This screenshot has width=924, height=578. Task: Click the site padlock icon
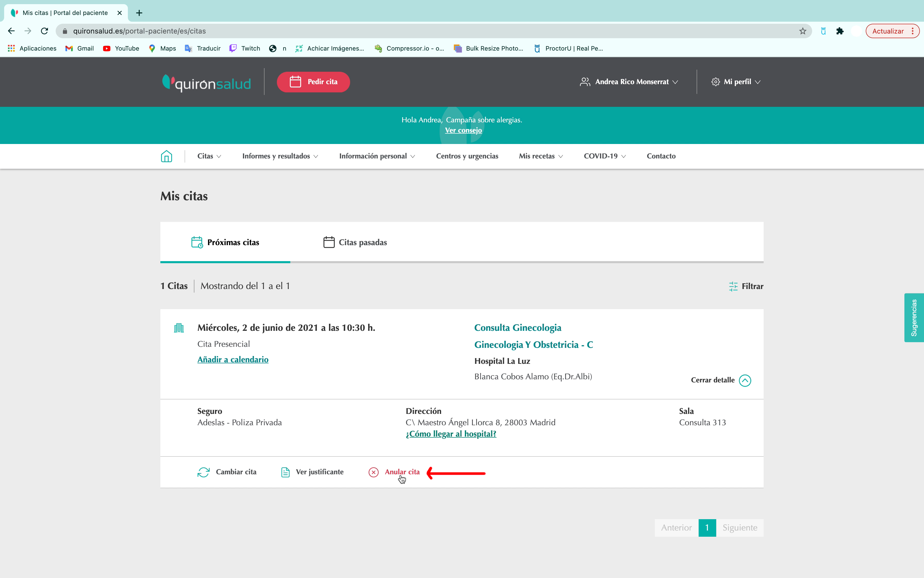[64, 31]
